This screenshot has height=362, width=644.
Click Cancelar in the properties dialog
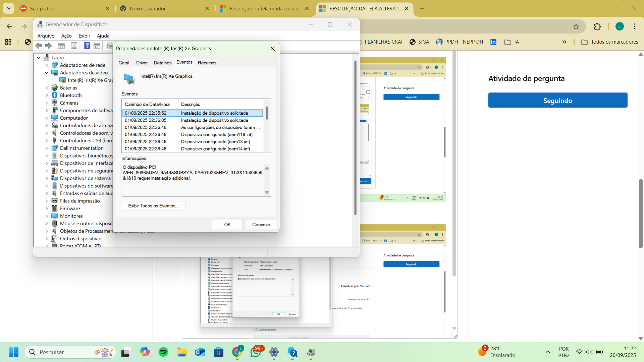click(x=261, y=225)
